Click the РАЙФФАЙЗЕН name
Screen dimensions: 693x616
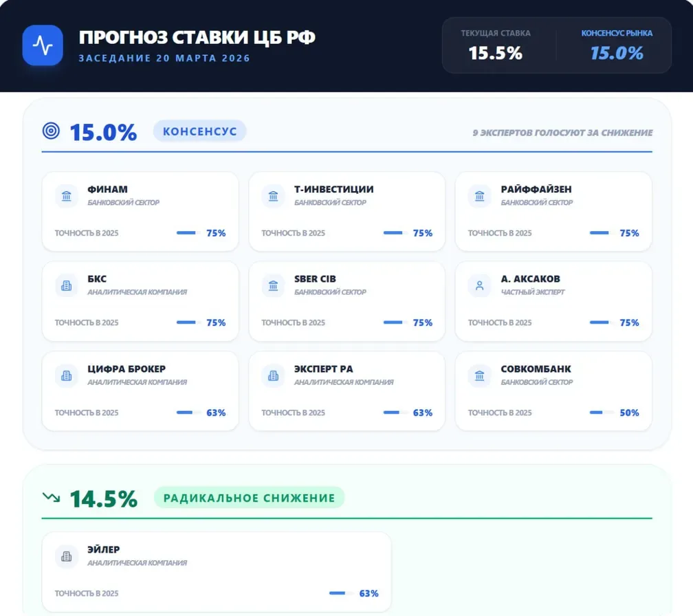pos(536,189)
